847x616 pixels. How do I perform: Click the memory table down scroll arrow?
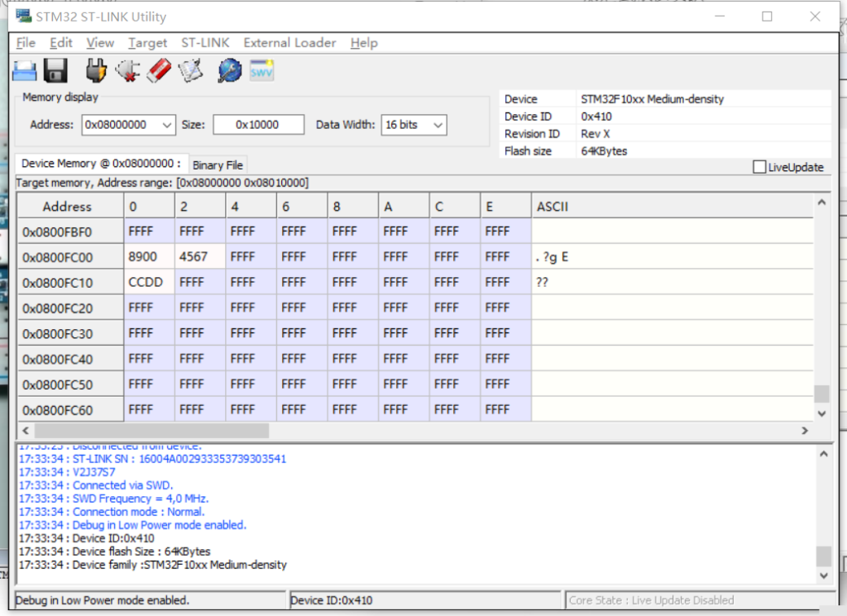pos(821,413)
